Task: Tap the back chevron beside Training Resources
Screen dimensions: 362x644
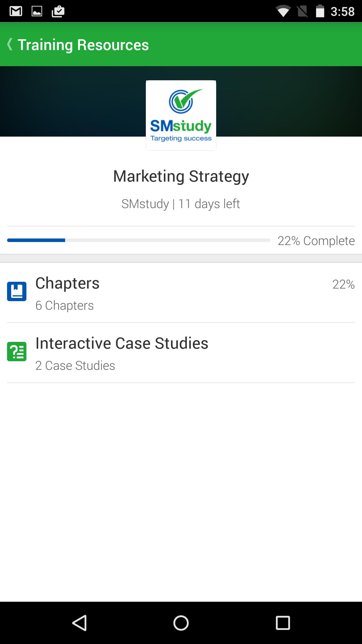Action: [x=10, y=45]
